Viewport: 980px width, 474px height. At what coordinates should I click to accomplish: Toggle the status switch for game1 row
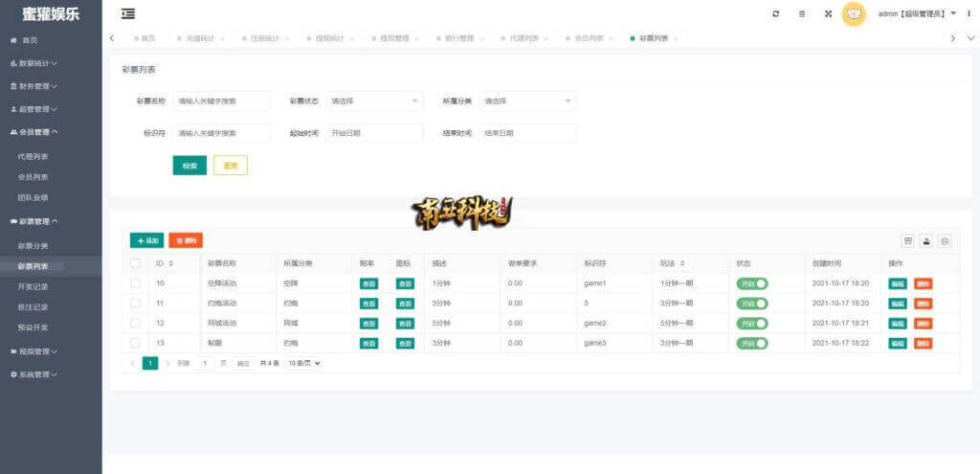[752, 283]
